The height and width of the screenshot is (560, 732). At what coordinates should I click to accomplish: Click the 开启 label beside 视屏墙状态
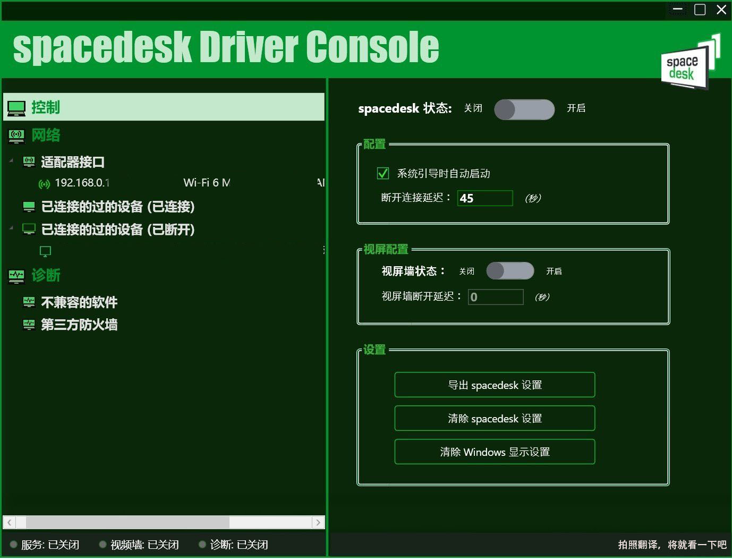554,271
